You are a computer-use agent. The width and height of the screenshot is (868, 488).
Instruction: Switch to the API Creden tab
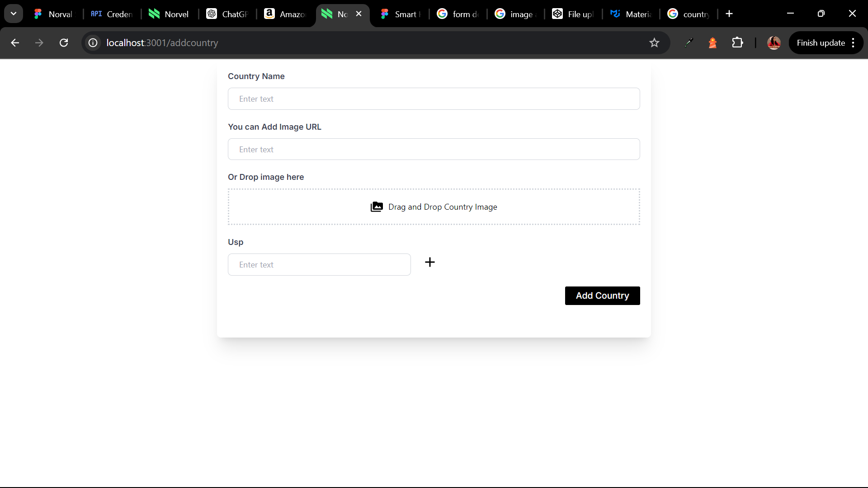pos(112,14)
